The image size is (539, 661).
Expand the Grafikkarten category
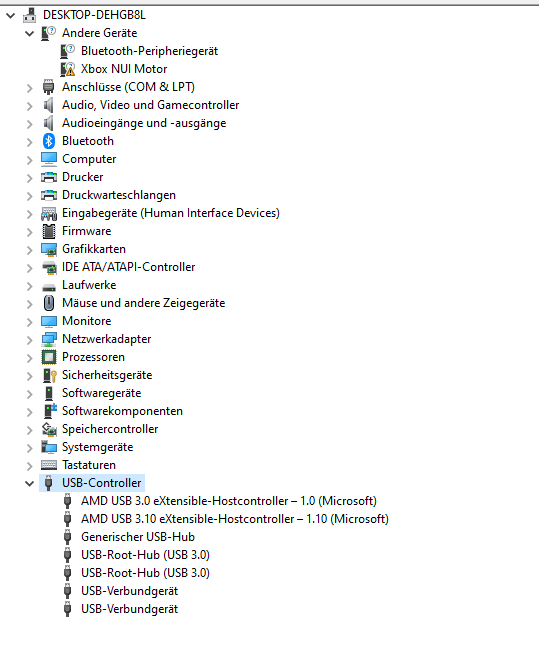[x=29, y=250]
